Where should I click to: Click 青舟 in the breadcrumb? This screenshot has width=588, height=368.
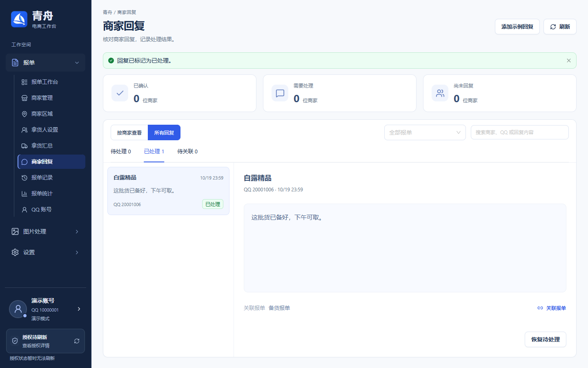pyautogui.click(x=107, y=12)
